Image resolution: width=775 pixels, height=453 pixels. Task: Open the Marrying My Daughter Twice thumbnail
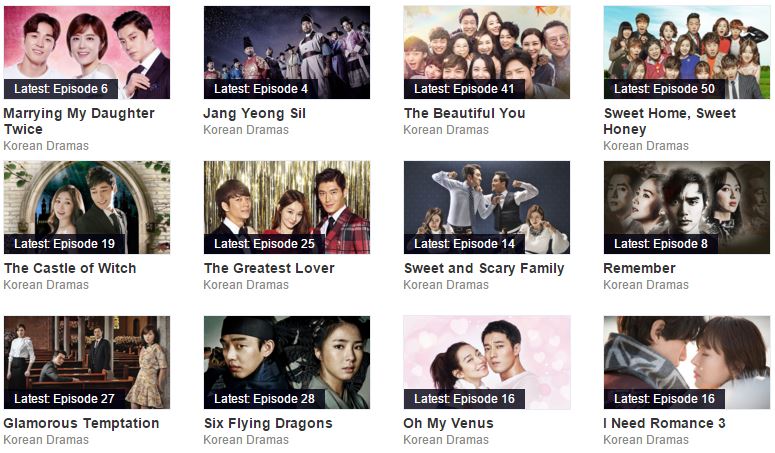coord(87,52)
